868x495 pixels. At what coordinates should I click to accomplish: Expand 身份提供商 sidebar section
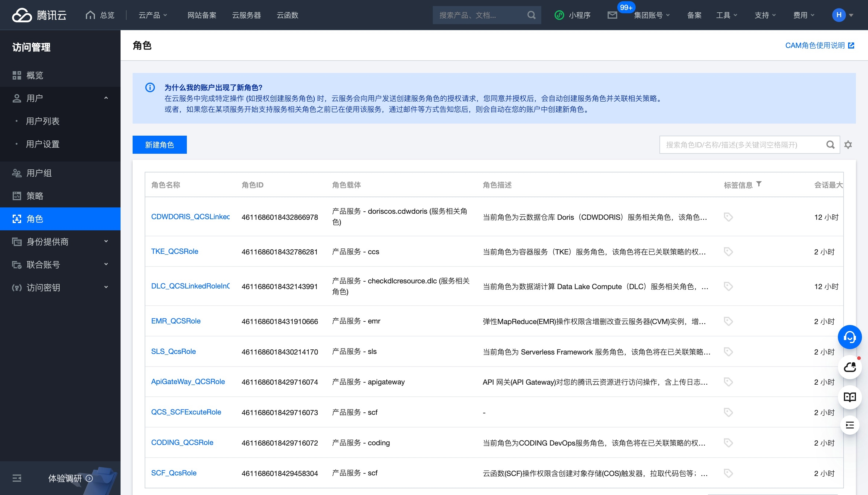point(60,242)
